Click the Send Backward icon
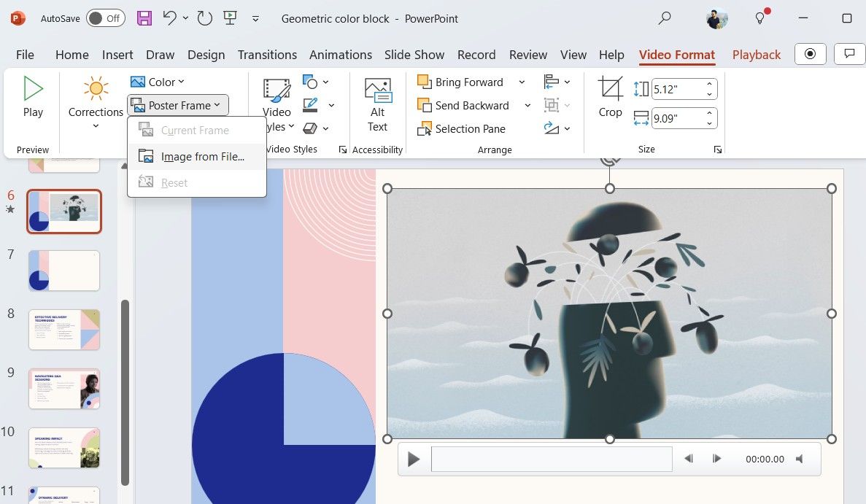 tap(423, 105)
